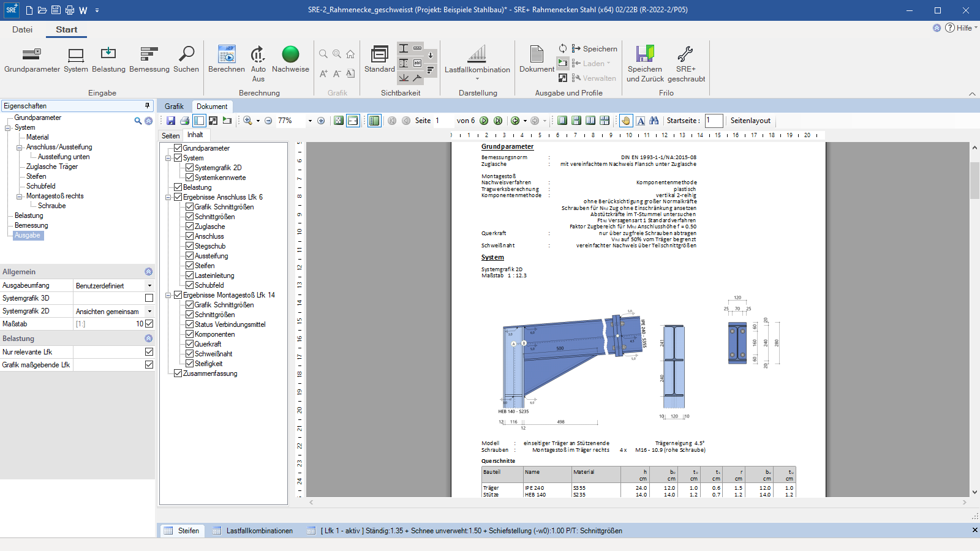Select Material in the properties tree
The image size is (980, 551).
[x=37, y=137]
